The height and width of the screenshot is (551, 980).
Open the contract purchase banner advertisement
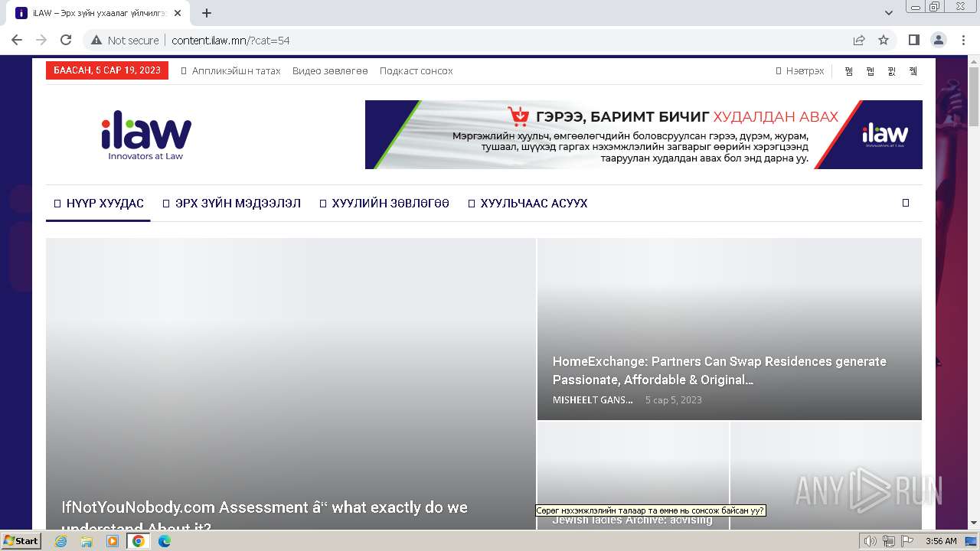point(644,135)
